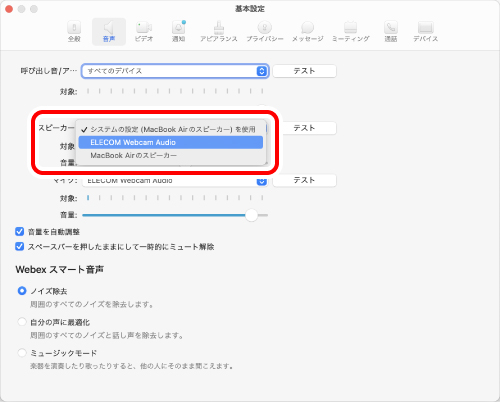The height and width of the screenshot is (402, 500).
Task: Toggle 音量を自動調整 checkbox
Action: (x=20, y=231)
